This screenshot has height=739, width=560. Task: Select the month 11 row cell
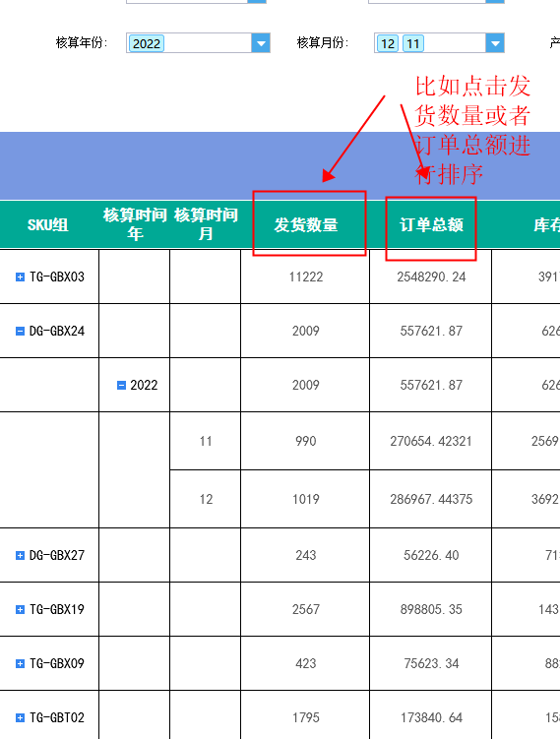tap(206, 441)
